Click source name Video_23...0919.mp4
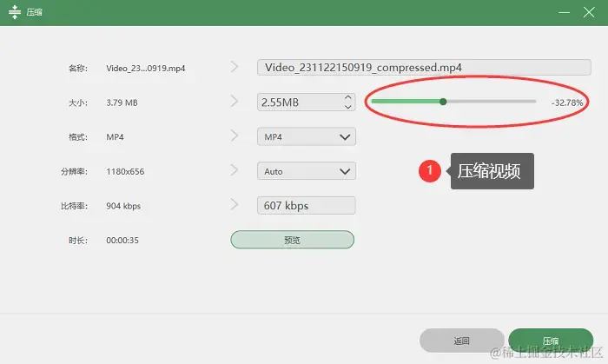This screenshot has height=364, width=608. pyautogui.click(x=146, y=69)
